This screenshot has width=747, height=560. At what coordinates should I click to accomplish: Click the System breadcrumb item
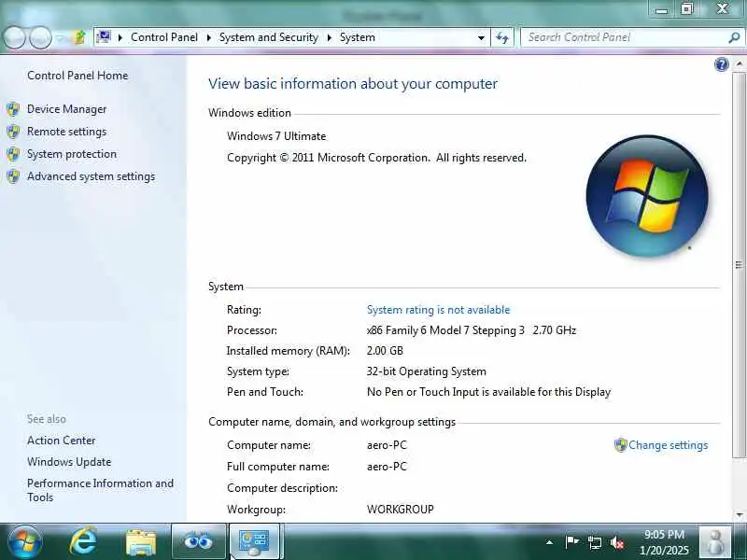pyautogui.click(x=358, y=37)
